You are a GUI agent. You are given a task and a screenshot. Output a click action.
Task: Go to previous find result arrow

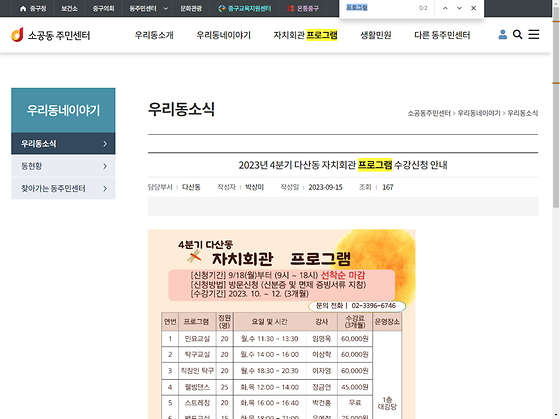[x=445, y=8]
